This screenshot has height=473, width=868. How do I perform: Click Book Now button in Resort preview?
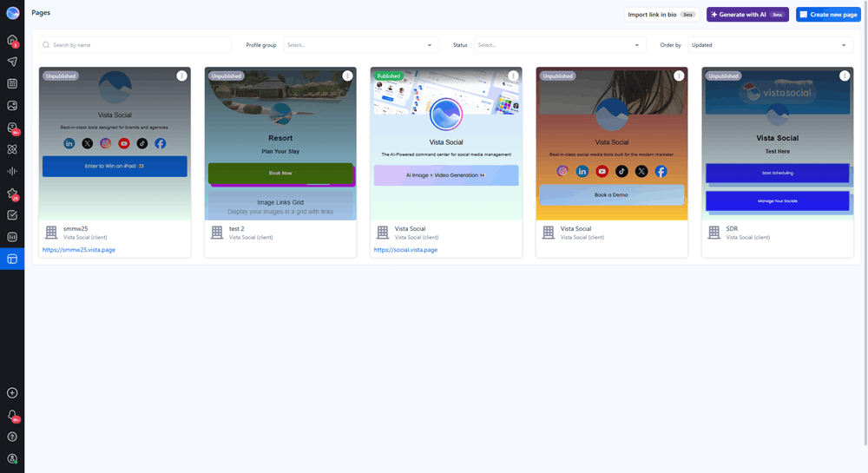[x=280, y=174]
